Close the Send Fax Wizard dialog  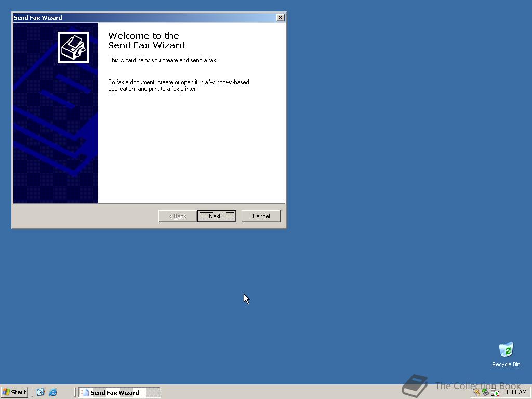280,18
